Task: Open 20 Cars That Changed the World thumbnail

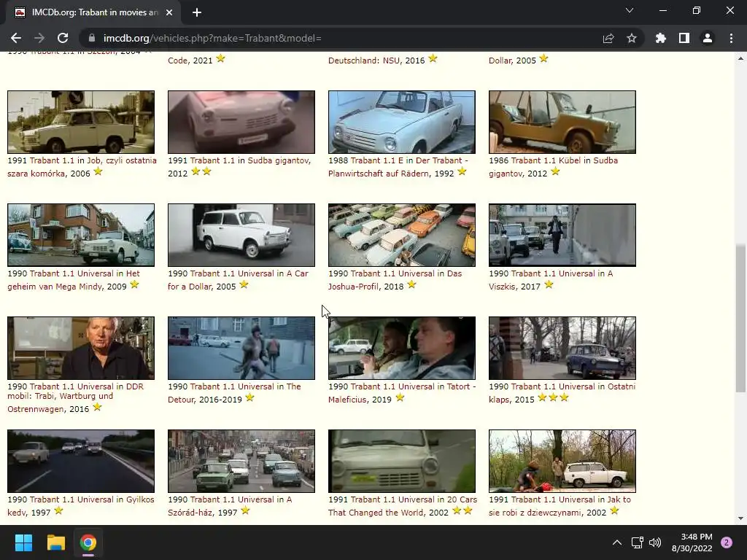Action: (x=402, y=461)
